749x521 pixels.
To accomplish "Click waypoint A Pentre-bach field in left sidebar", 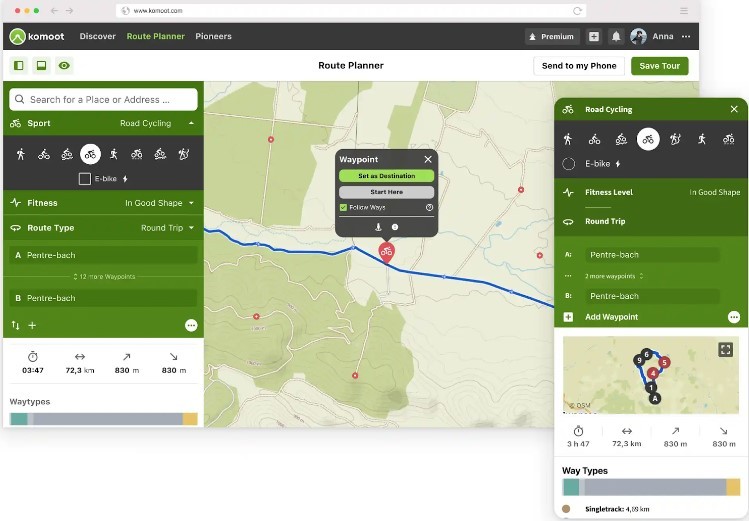I will pos(103,255).
